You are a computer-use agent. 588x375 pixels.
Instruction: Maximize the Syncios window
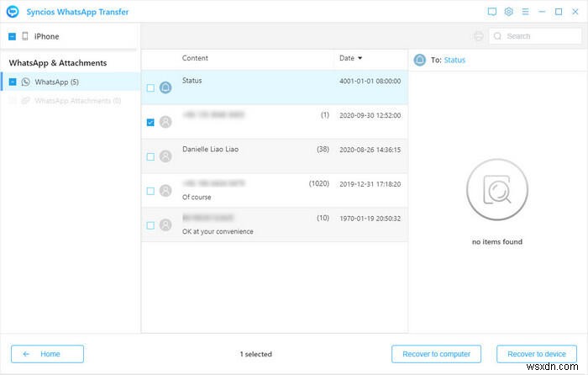click(559, 12)
